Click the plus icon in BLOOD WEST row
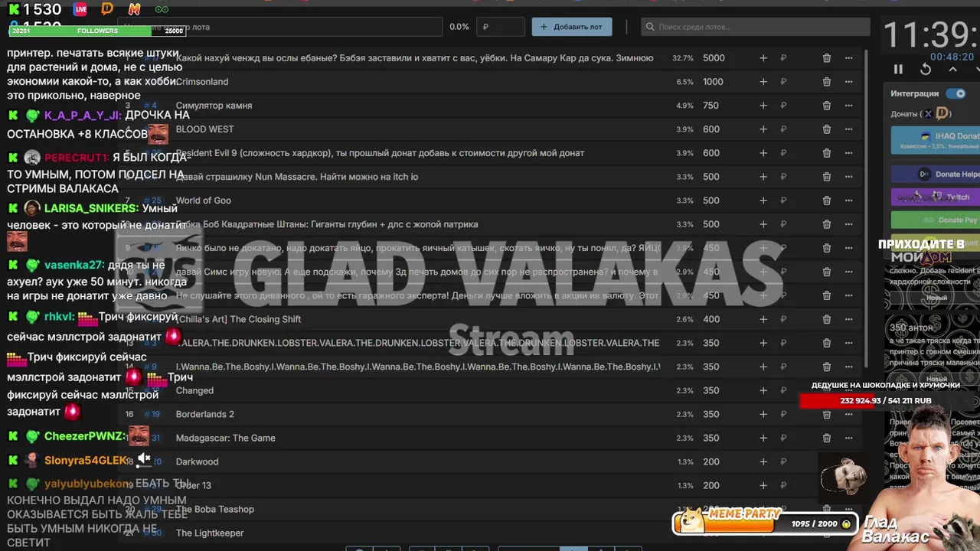The height and width of the screenshot is (551, 980). 763,129
